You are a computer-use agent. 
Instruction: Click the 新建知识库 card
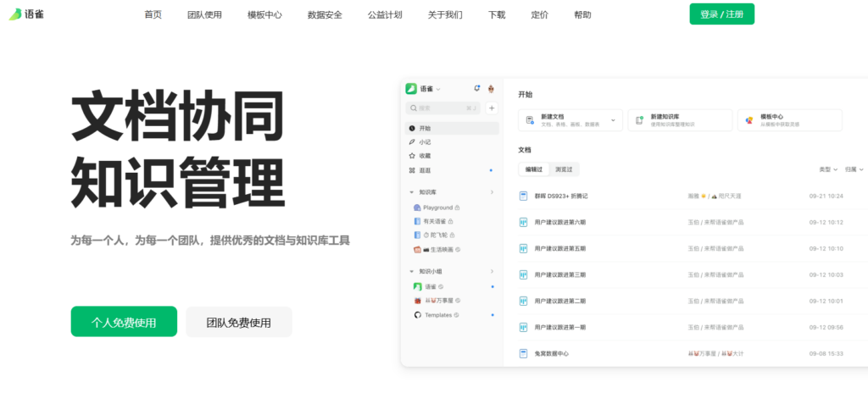pos(680,120)
